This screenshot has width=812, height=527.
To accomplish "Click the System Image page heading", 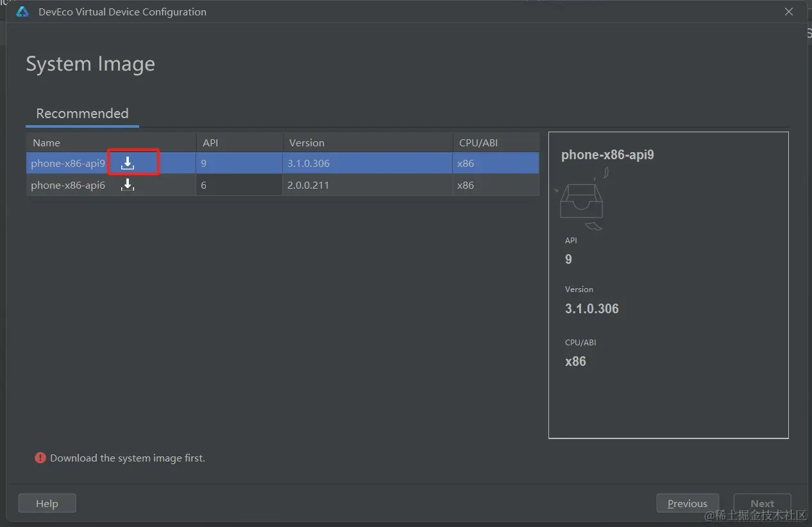I will (x=90, y=64).
